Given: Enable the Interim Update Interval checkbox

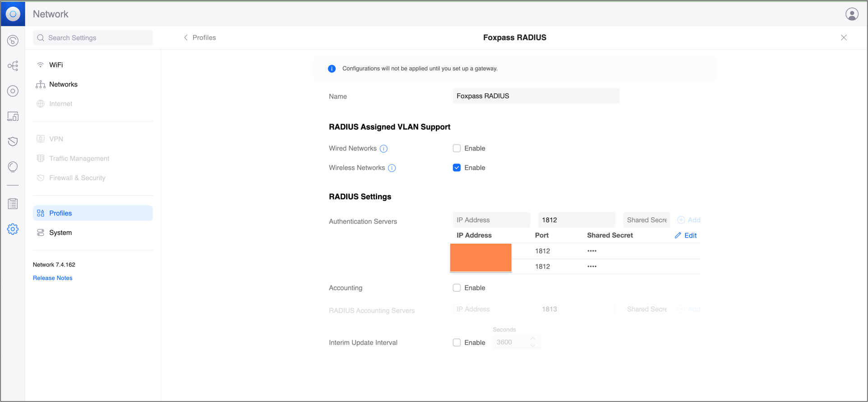Looking at the screenshot, I should tap(457, 342).
